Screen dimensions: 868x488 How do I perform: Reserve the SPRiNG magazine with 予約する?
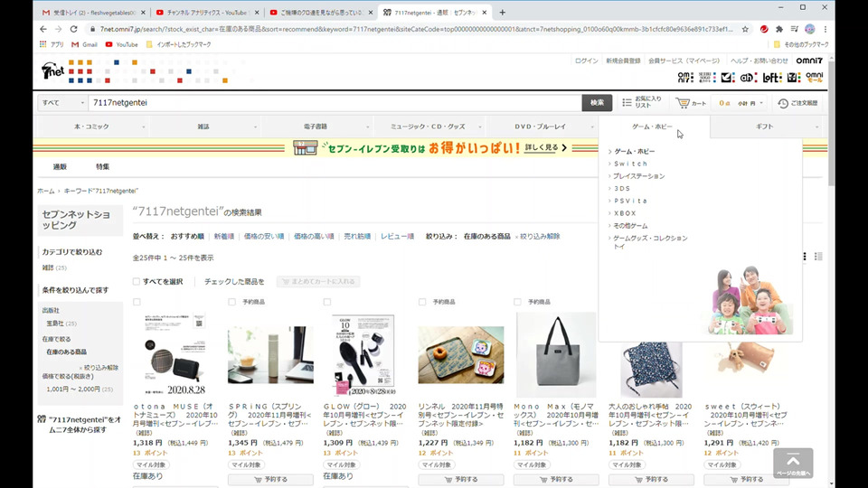(270, 479)
